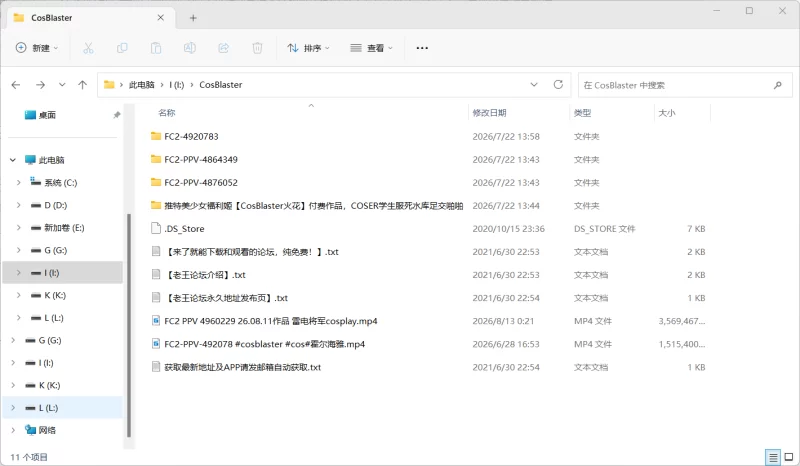Open recent locations dropdown chevron

[62, 85]
